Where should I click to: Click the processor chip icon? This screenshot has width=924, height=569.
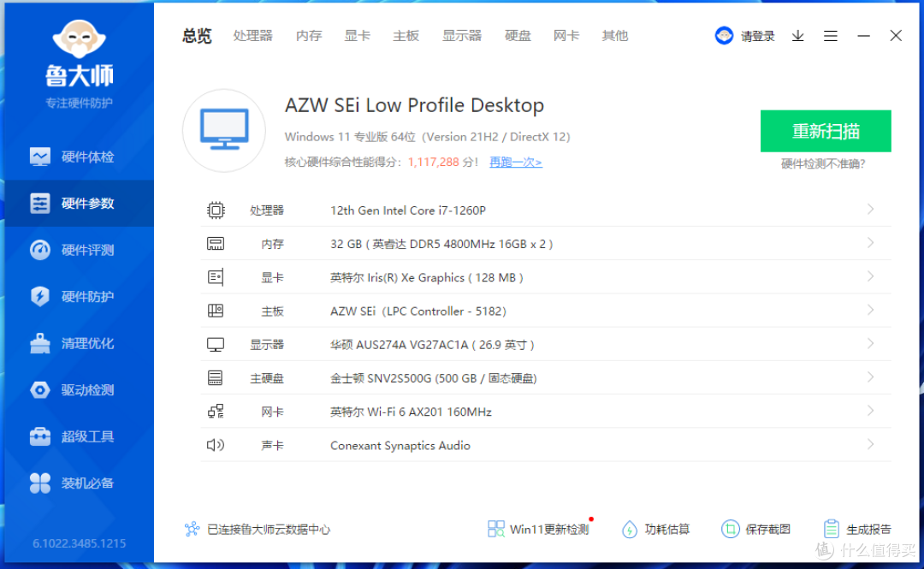pos(216,210)
